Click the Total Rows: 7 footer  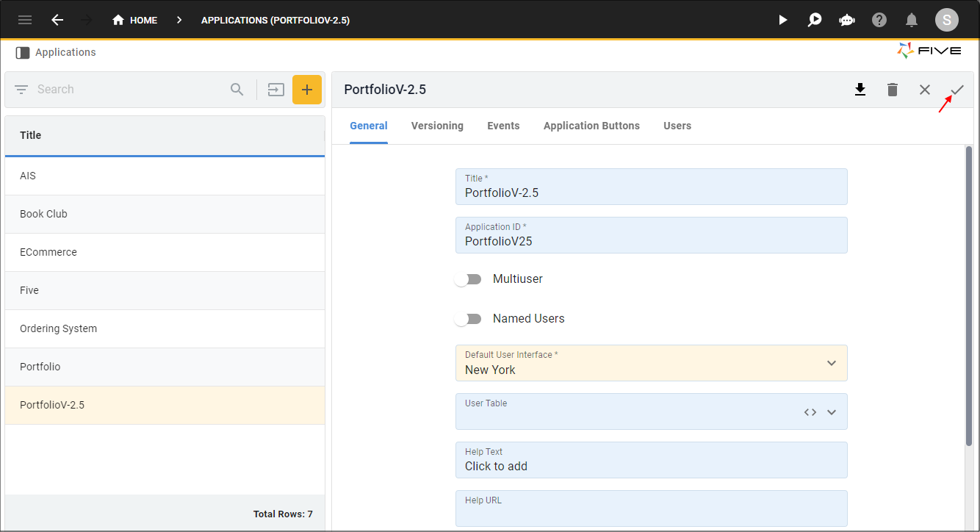point(283,514)
